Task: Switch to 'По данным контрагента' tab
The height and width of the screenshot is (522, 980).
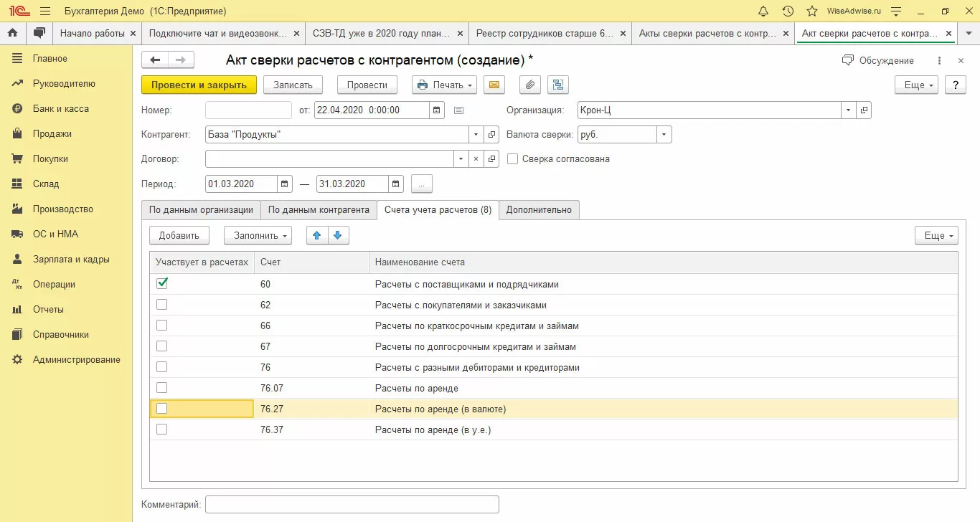Action: coord(318,210)
